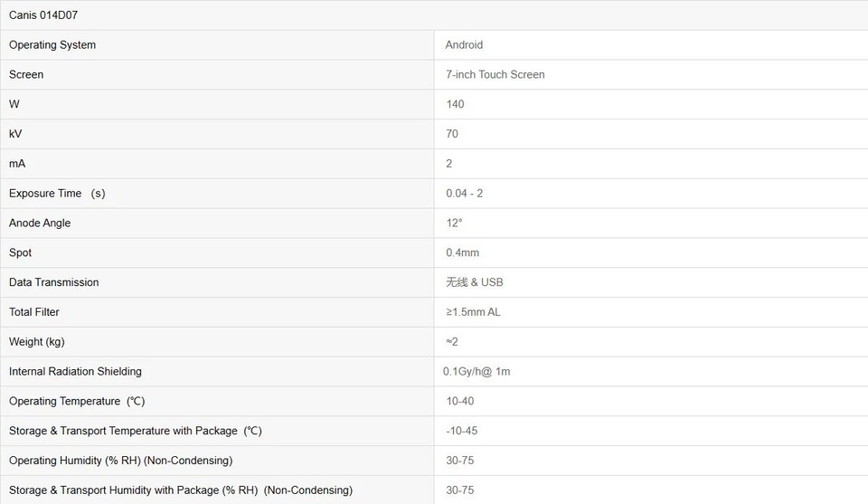This screenshot has width=868, height=504.
Task: Click the Operating Temperature (℃) label
Action: 77,402
